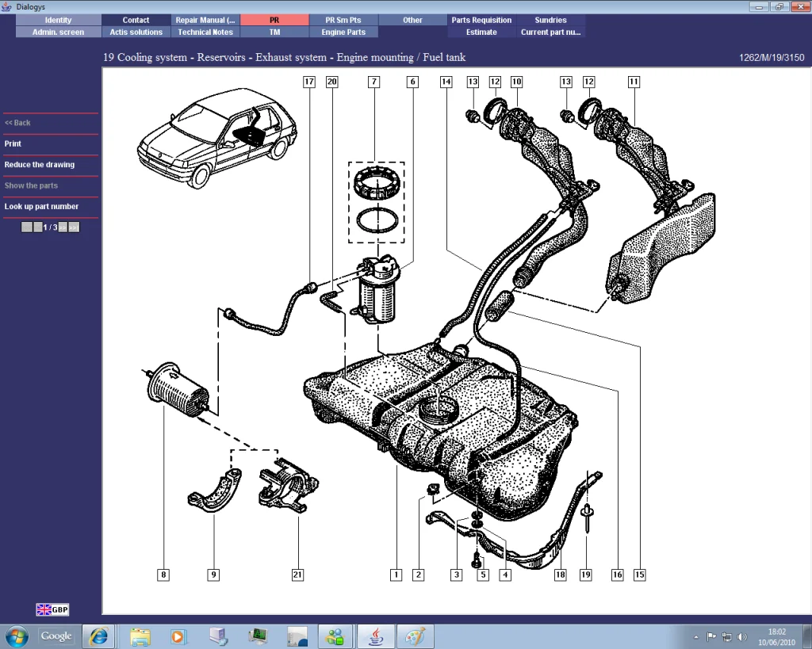Click the Dialogys window title icon
Screen dimensions: 812x649
[x=6, y=6]
